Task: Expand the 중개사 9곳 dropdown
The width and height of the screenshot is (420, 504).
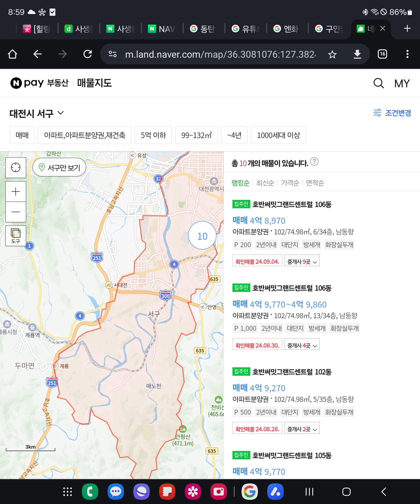Action: click(302, 261)
